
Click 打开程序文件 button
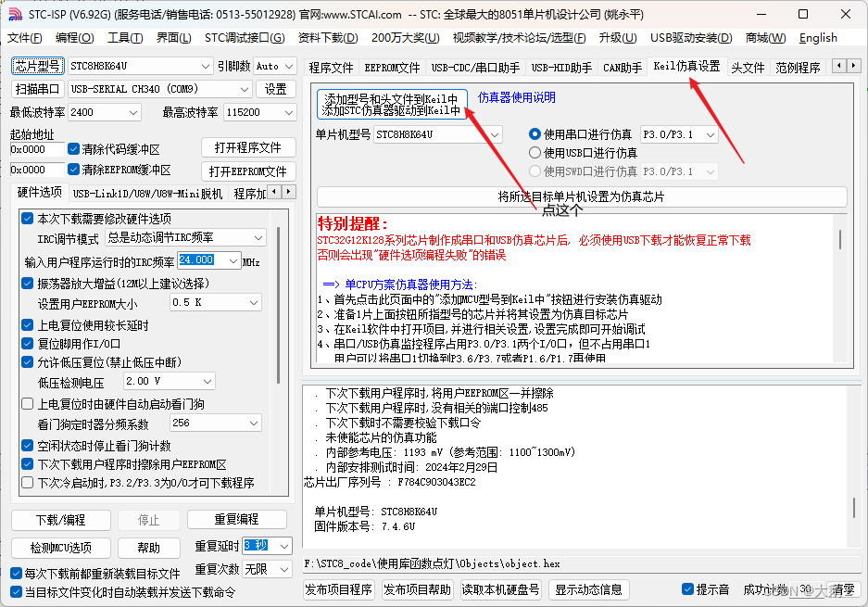[x=248, y=148]
